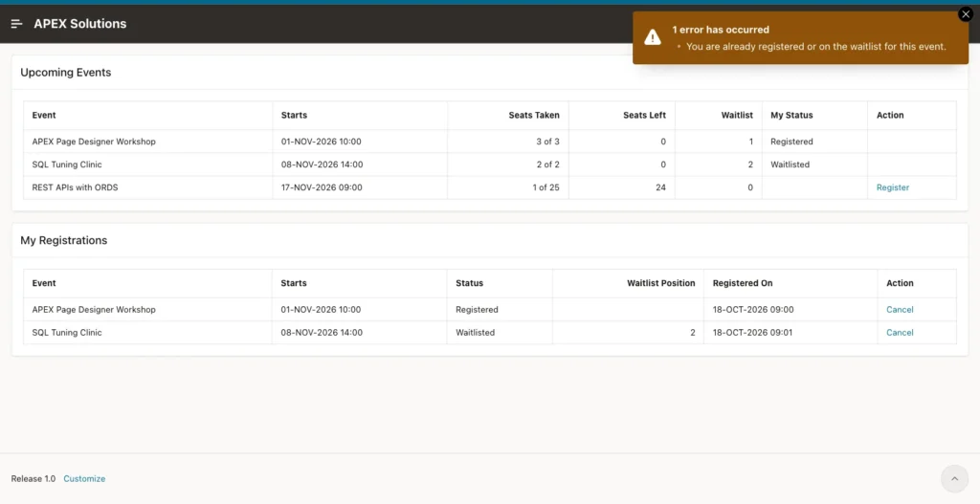
Task: Click the scroll-to-top arrow button
Action: (954, 479)
